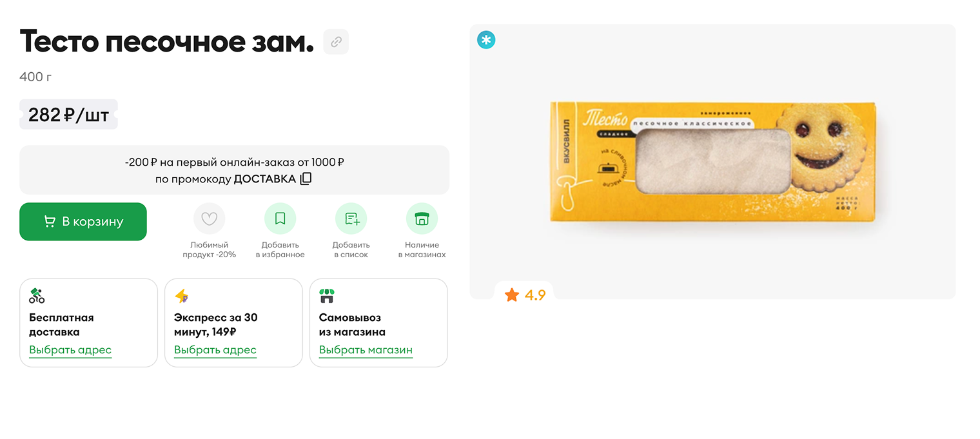Add product to list icon
Screen dimensions: 980x439
click(351, 219)
